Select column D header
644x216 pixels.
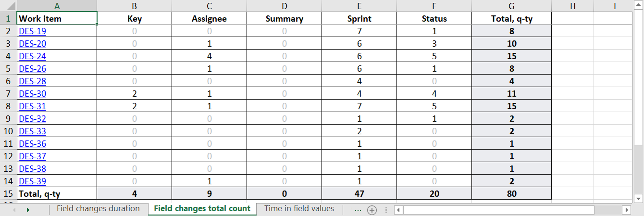[x=284, y=6]
